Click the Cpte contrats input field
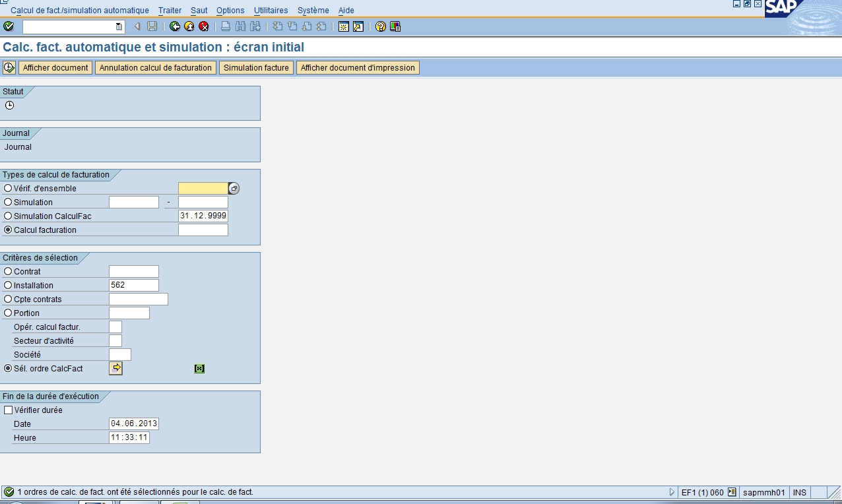This screenshot has width=842, height=504. tap(139, 299)
